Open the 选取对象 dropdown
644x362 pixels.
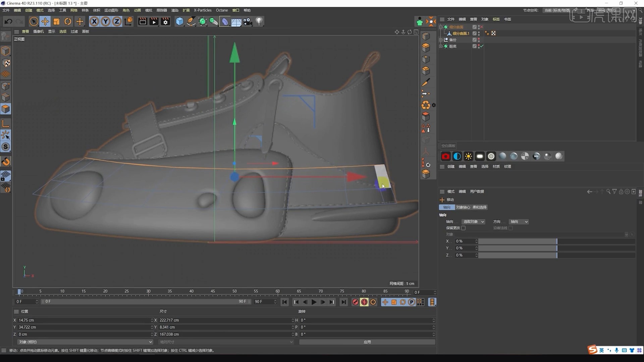tap(473, 222)
